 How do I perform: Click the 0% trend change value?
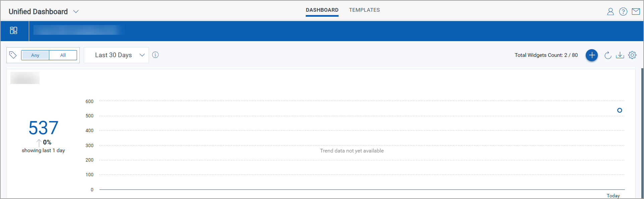47,142
